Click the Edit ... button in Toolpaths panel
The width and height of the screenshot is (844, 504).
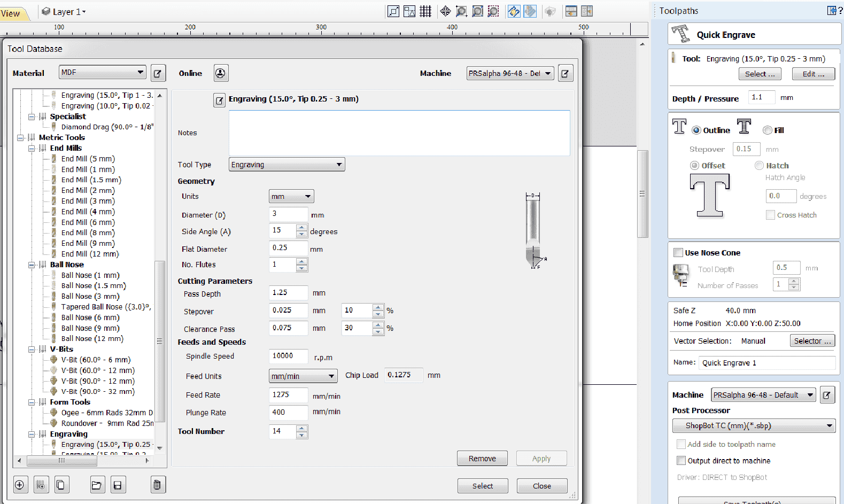pos(814,74)
